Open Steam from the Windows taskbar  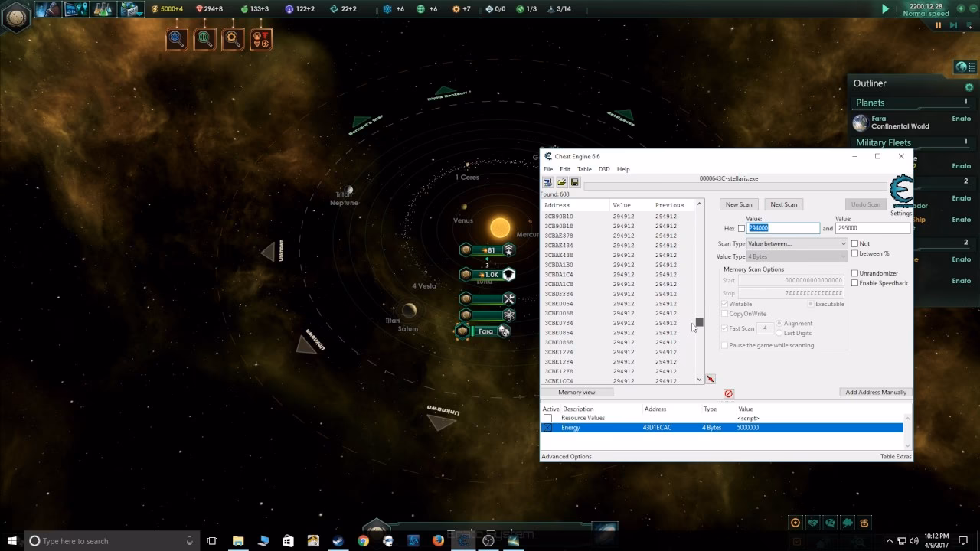point(338,540)
